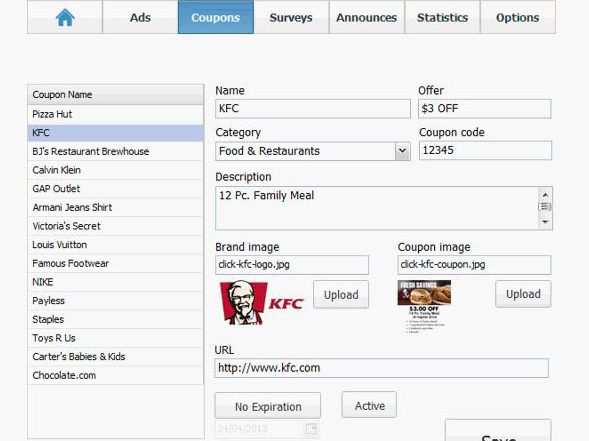Viewport: 589px width, 441px height.
Task: Open the Chocolate.com coupon
Action: coord(115,375)
